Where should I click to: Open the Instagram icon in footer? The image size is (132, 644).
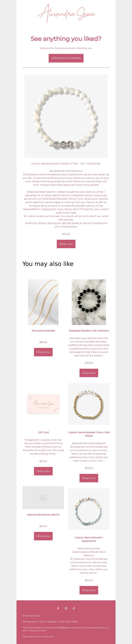[66, 608]
